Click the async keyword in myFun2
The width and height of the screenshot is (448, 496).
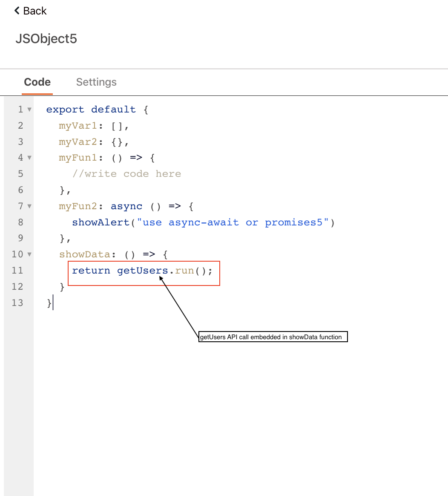(x=126, y=206)
